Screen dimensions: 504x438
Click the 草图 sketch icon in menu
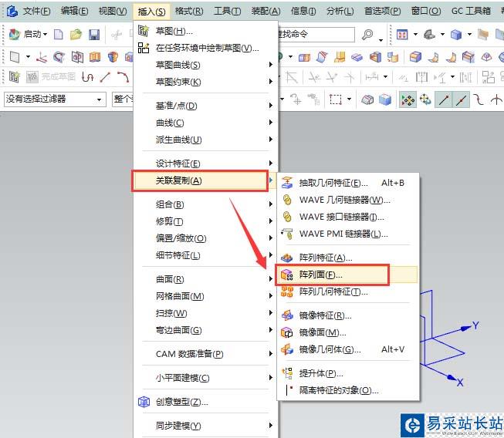(144, 31)
